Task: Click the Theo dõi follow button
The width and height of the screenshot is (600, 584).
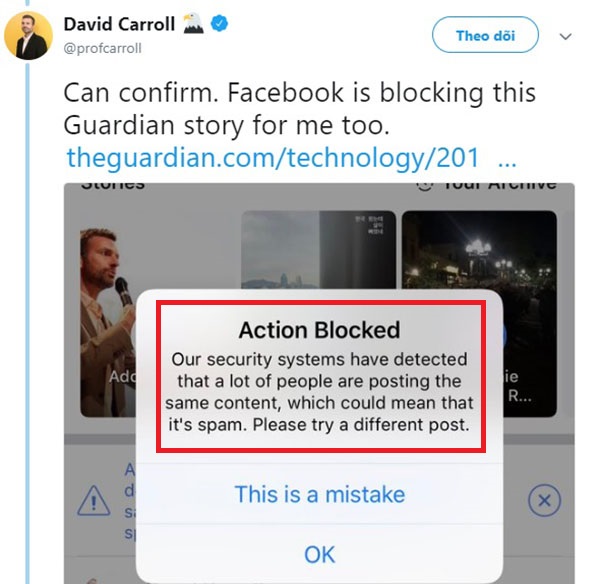Action: 485,35
